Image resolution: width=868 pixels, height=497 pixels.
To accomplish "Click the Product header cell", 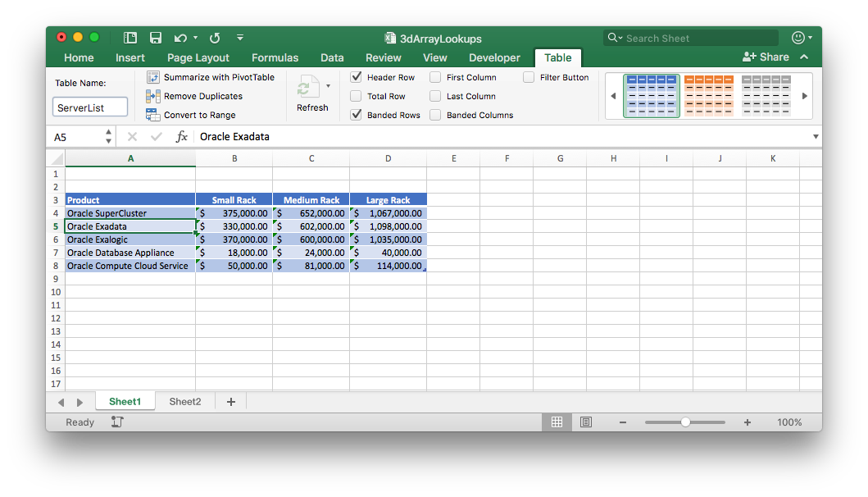I will click(x=130, y=200).
